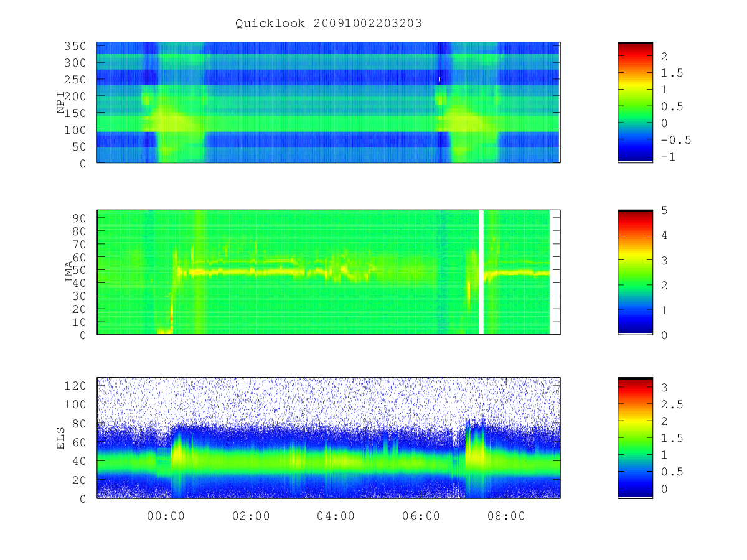Open the IMA spectrogram panel

pos(329,273)
